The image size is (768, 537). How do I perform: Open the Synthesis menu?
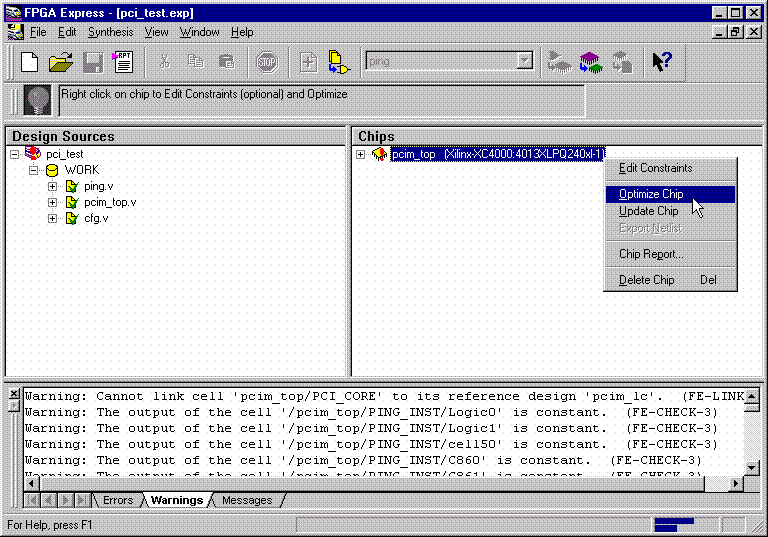110,32
